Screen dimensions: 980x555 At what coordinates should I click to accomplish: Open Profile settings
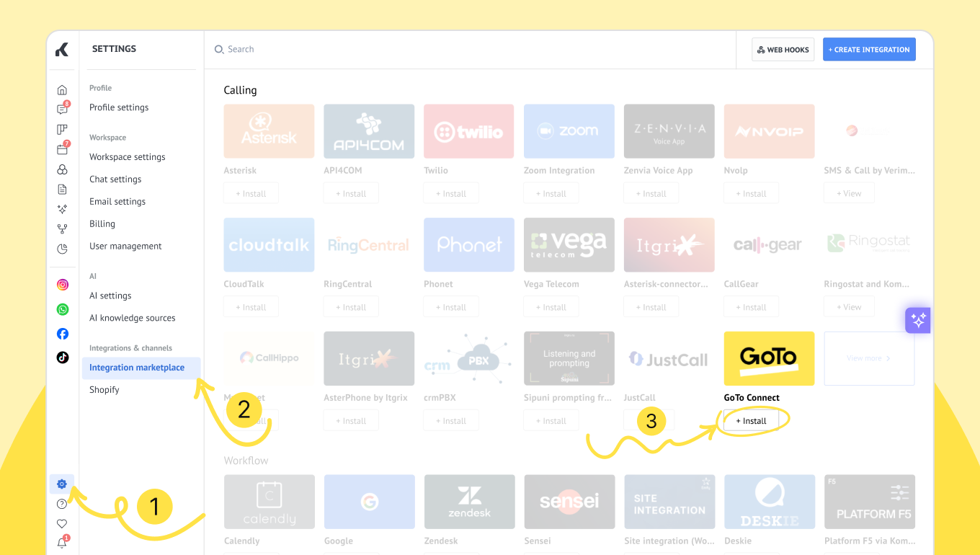pyautogui.click(x=119, y=107)
